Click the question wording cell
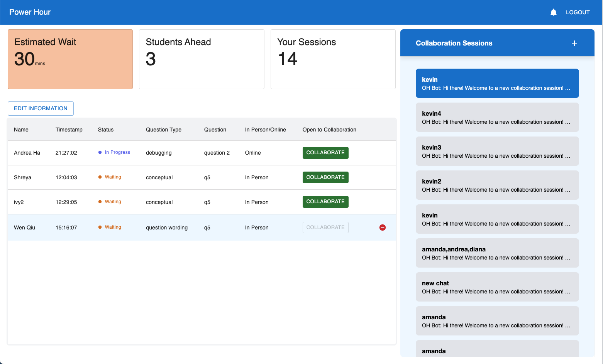603x364 pixels. point(167,228)
